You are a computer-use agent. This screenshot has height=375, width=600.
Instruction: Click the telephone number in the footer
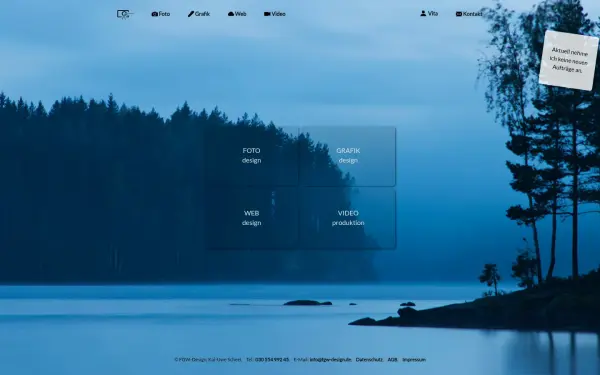click(272, 360)
